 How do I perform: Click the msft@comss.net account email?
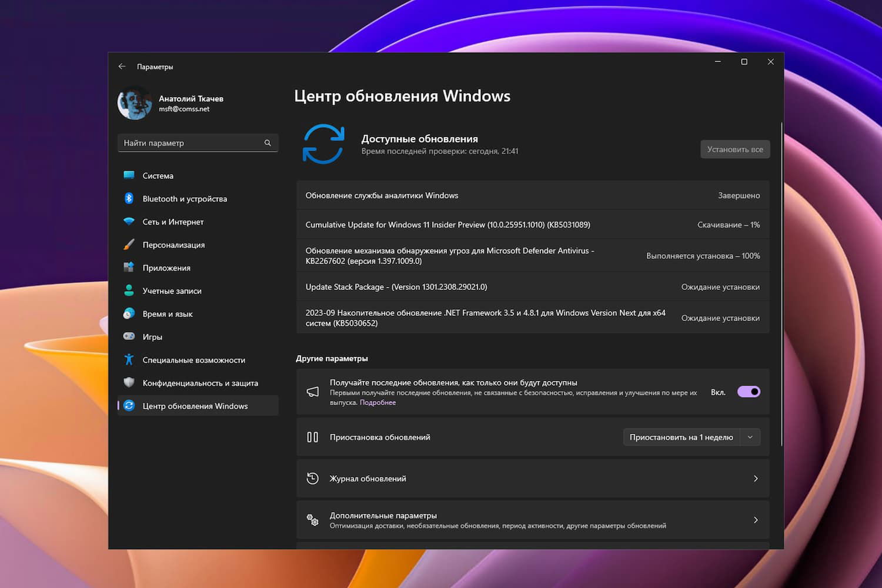pyautogui.click(x=184, y=109)
